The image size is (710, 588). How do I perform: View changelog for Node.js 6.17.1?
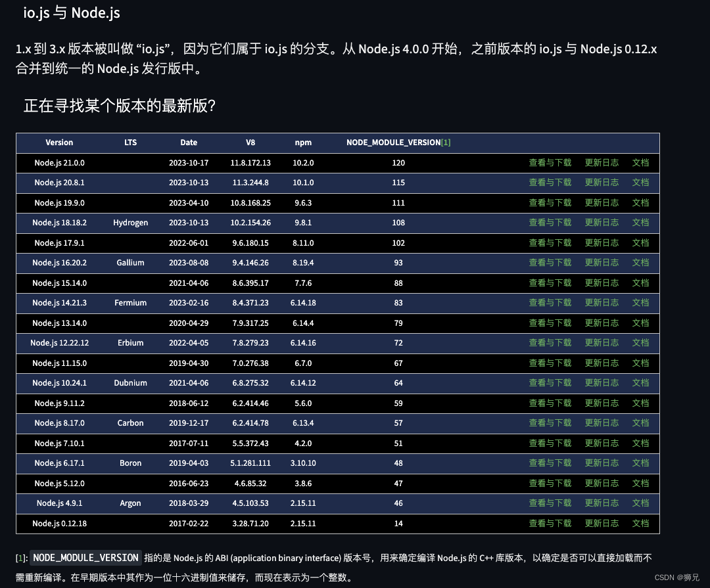tap(602, 463)
